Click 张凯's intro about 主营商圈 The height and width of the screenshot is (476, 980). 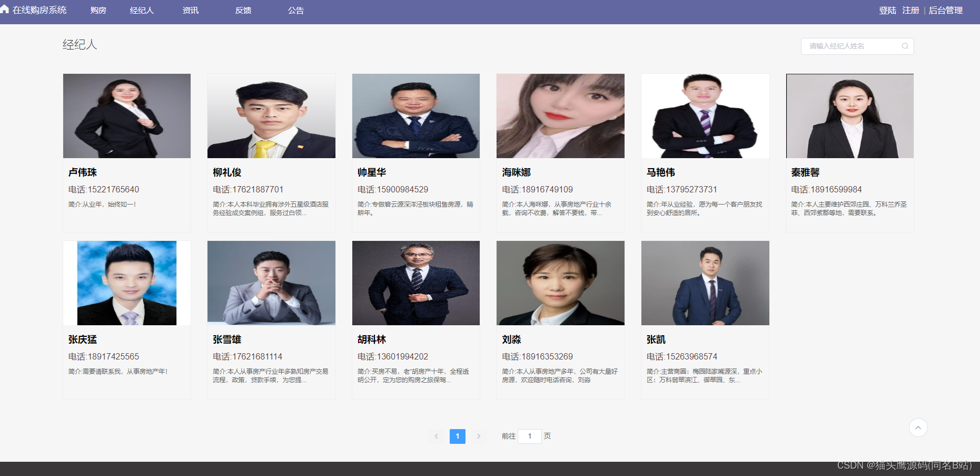704,375
